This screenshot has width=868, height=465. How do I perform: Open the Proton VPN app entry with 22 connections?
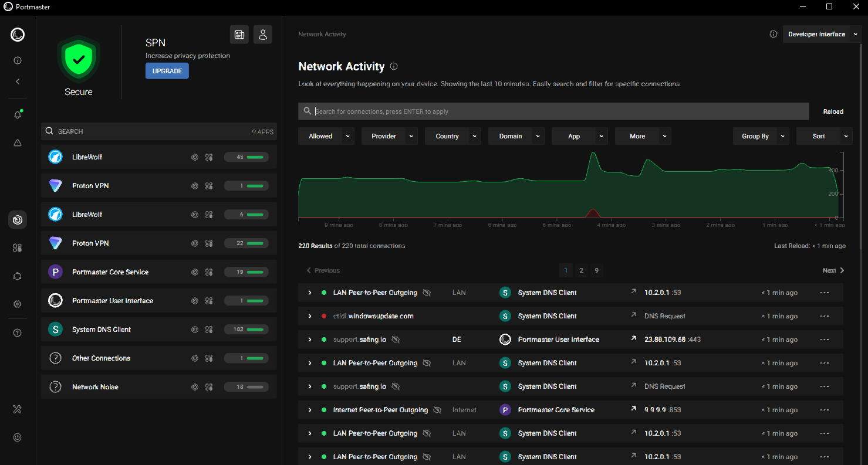tap(159, 243)
